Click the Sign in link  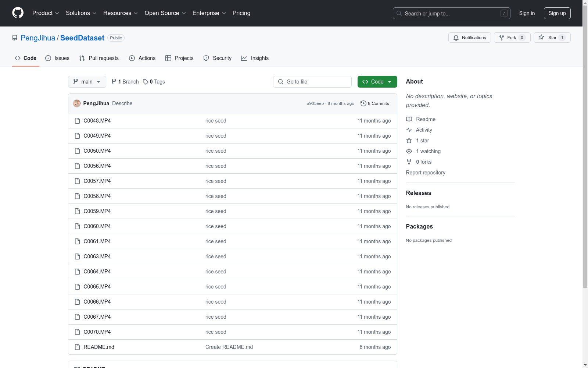[527, 13]
